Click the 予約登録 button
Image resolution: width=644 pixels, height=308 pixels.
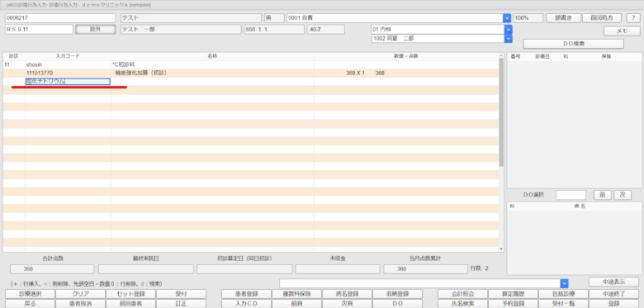[513, 304]
